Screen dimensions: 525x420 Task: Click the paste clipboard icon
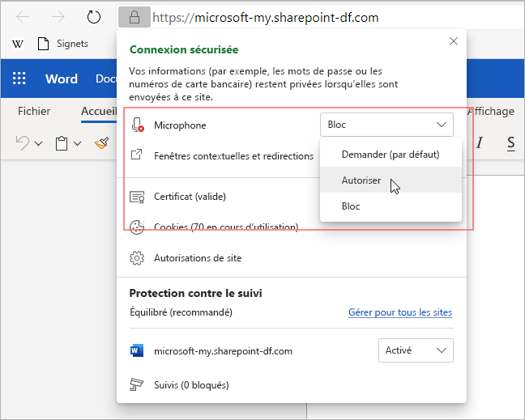click(62, 143)
